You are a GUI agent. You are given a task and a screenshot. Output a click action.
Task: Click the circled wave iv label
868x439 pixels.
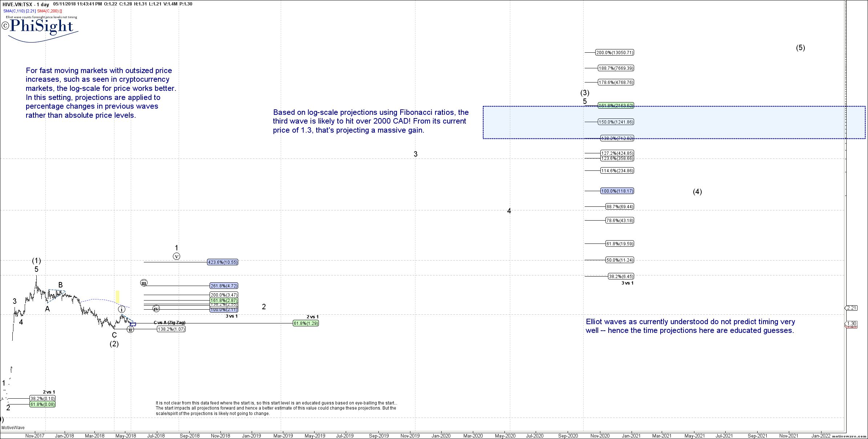(x=156, y=309)
